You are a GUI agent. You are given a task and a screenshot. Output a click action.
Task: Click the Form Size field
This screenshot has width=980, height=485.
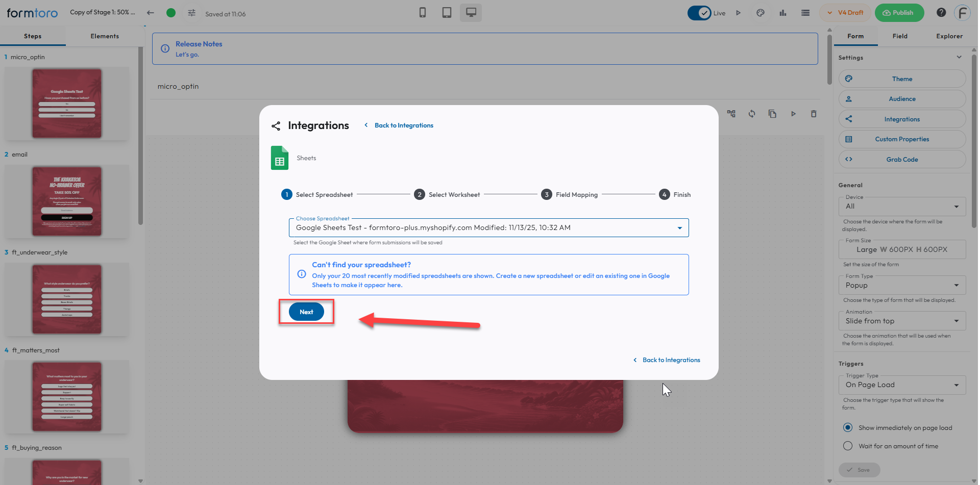902,249
